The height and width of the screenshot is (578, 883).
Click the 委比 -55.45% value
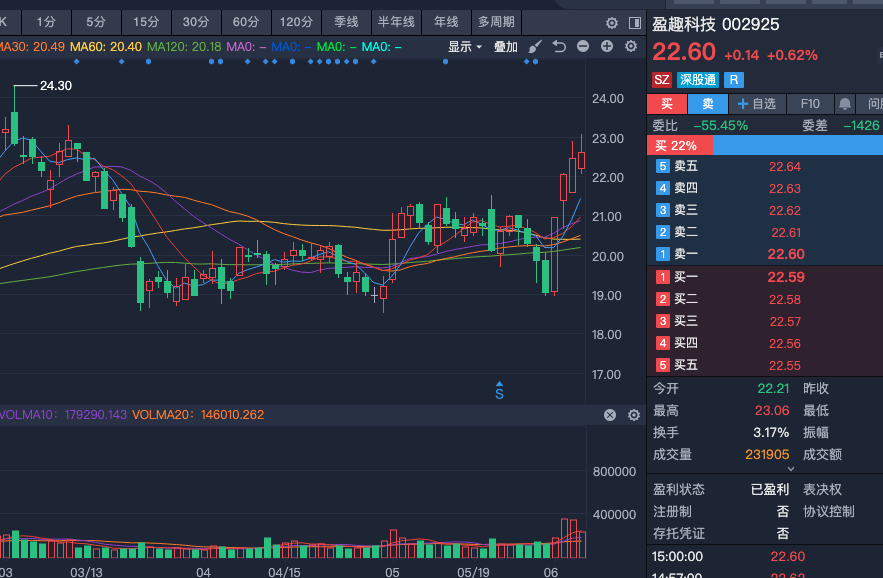[721, 126]
